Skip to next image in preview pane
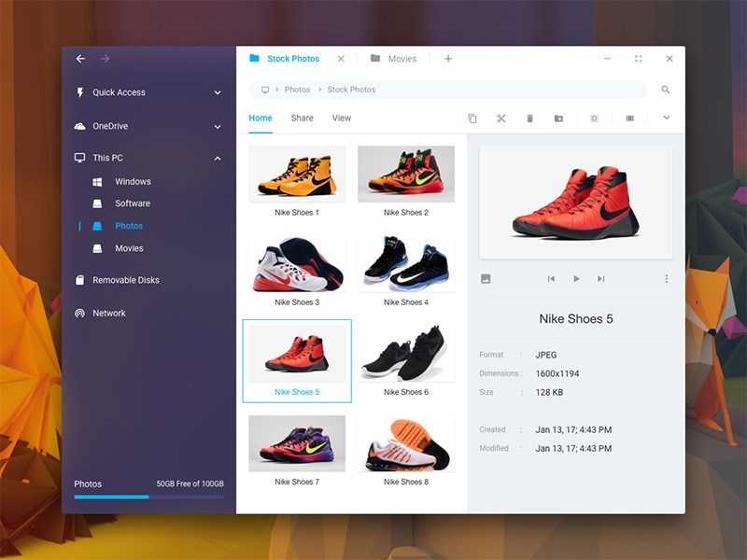Image resolution: width=747 pixels, height=560 pixels. point(601,278)
